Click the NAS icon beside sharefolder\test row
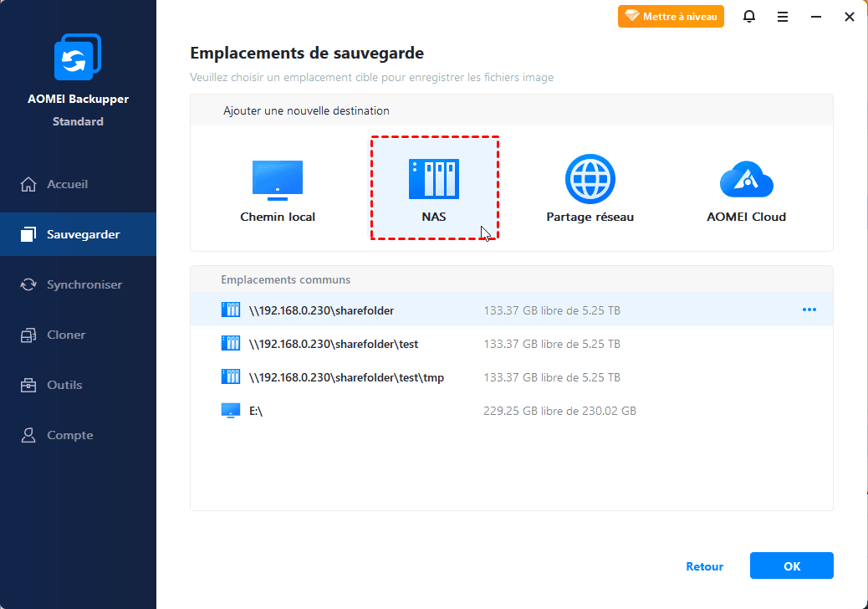The width and height of the screenshot is (868, 609). point(230,343)
